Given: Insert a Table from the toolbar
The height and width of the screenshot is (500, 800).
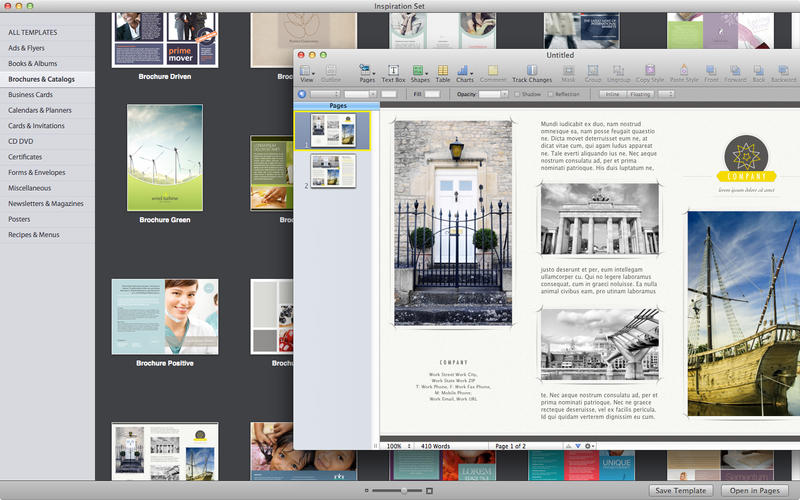Looking at the screenshot, I should (x=442, y=71).
